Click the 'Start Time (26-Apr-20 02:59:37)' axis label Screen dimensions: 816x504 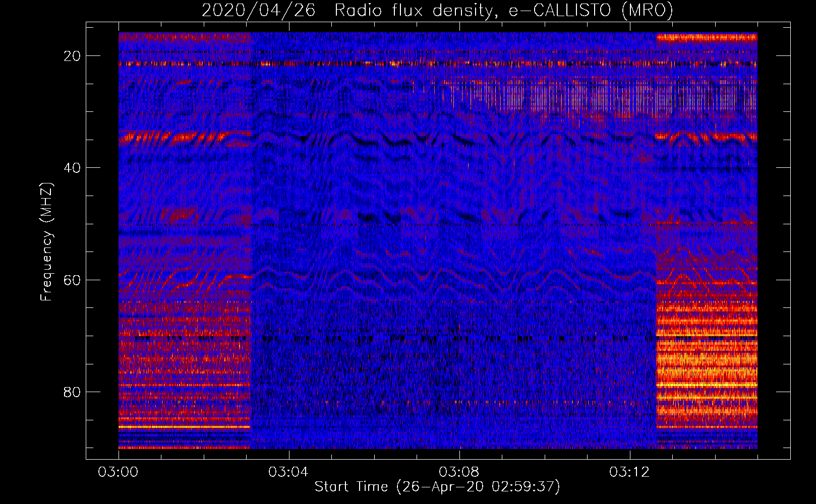pos(437,487)
